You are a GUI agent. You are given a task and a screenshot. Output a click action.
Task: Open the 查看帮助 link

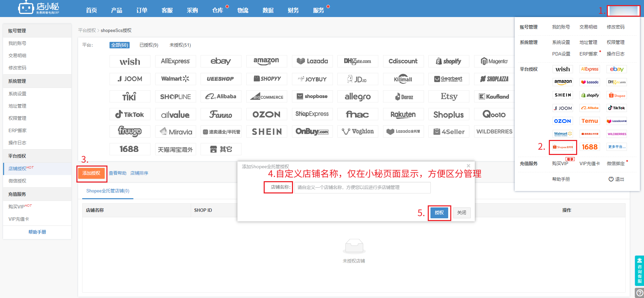pyautogui.click(x=118, y=173)
